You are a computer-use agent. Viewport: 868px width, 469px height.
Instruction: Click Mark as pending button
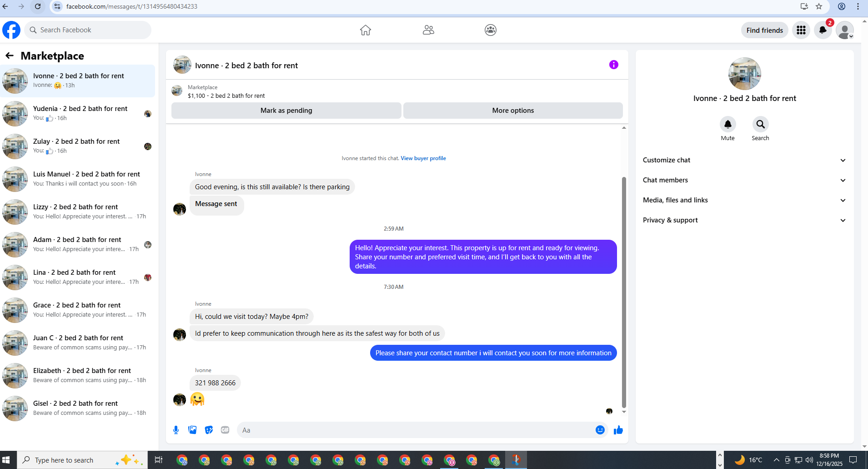[x=286, y=111]
